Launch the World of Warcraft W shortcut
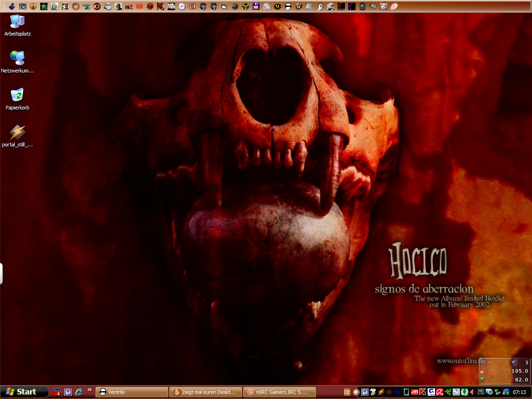Viewport: 532px width, 399px height. [299, 6]
